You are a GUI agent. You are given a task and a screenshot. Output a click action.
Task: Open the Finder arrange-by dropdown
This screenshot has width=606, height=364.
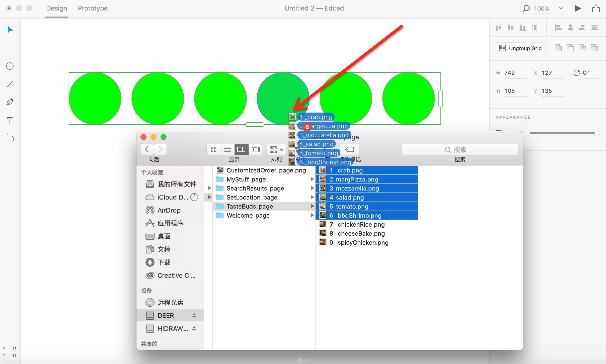click(276, 149)
